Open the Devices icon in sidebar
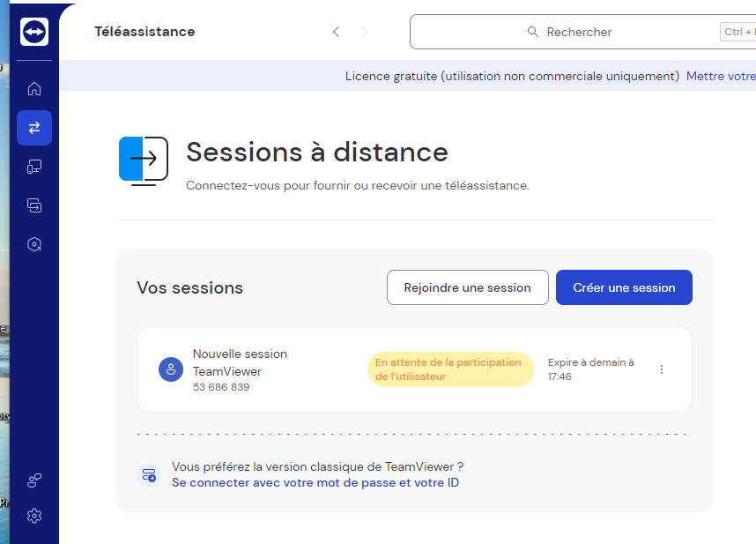Viewport: 756px width, 544px height. (34, 167)
